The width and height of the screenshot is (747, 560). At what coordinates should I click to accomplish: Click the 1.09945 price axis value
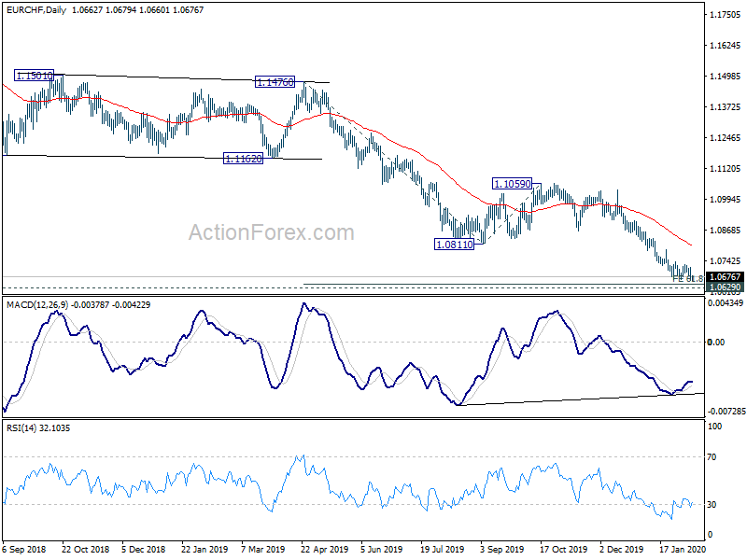(x=726, y=200)
